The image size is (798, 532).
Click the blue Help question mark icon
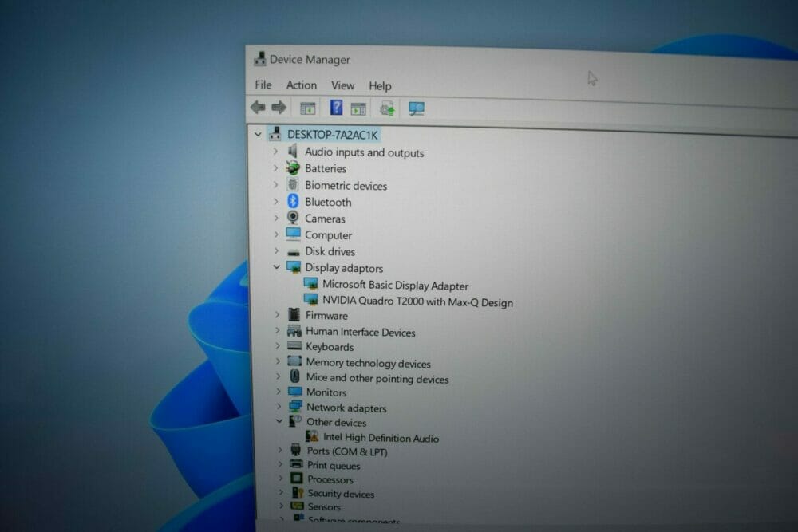coord(336,108)
